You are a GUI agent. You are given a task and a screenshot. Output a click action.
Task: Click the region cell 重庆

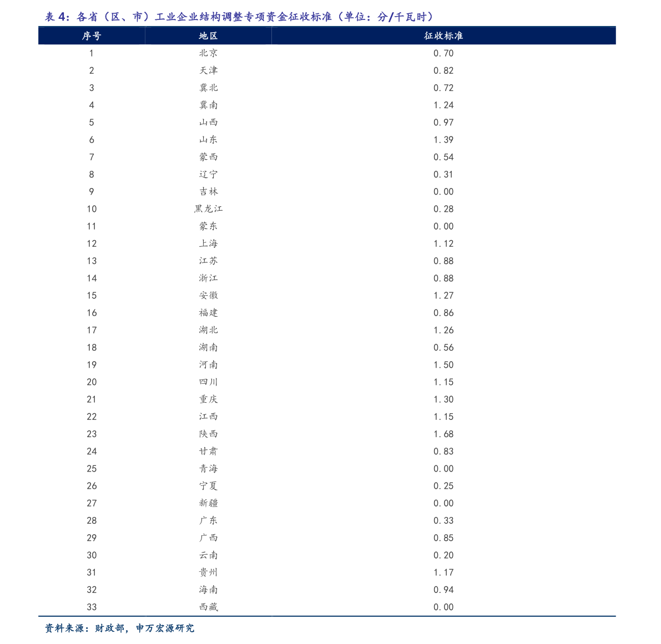(208, 399)
